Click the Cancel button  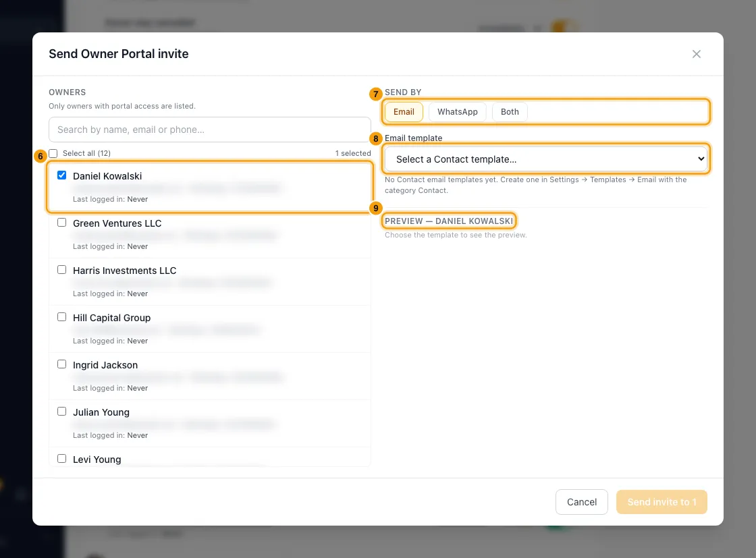tap(581, 502)
